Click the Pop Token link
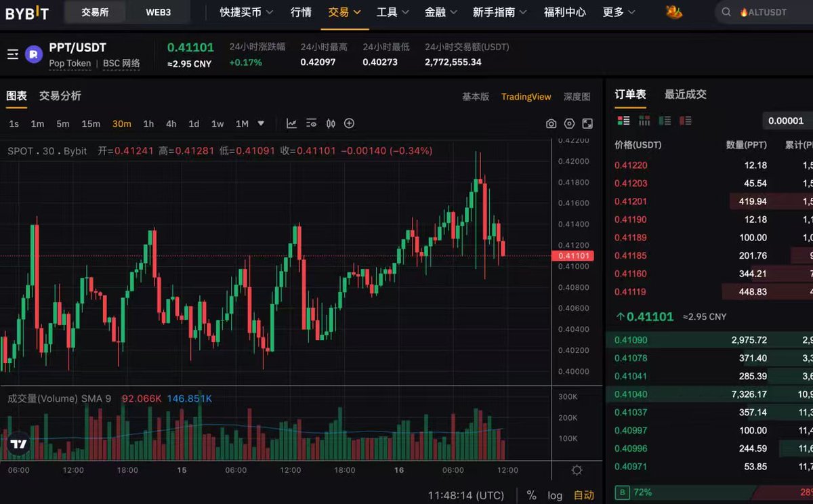This screenshot has width=813, height=504. click(70, 64)
